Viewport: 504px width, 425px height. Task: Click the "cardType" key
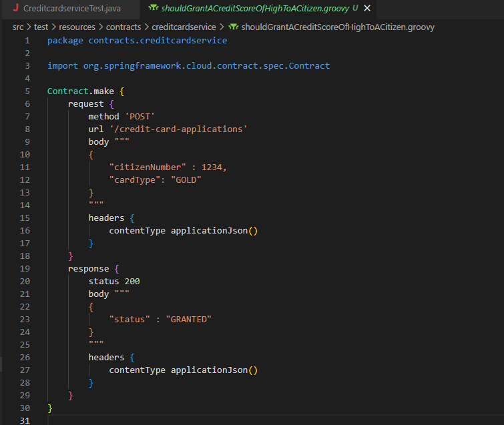(135, 180)
